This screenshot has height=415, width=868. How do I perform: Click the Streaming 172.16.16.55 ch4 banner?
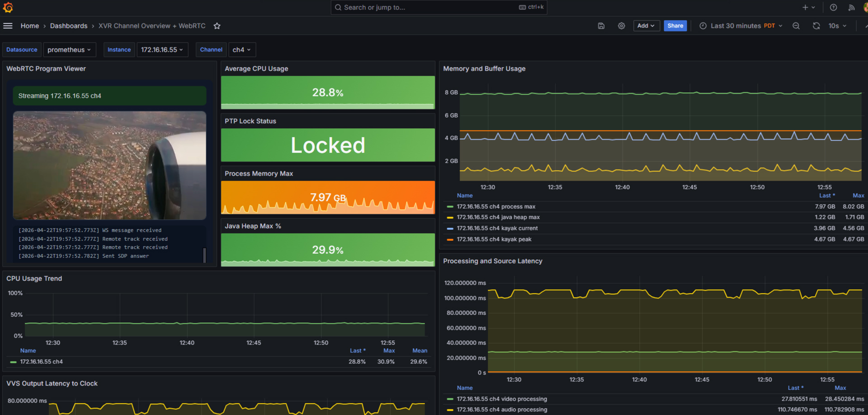(109, 96)
